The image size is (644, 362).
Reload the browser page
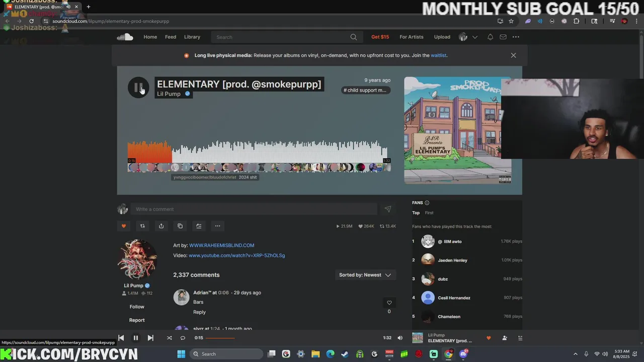click(31, 21)
